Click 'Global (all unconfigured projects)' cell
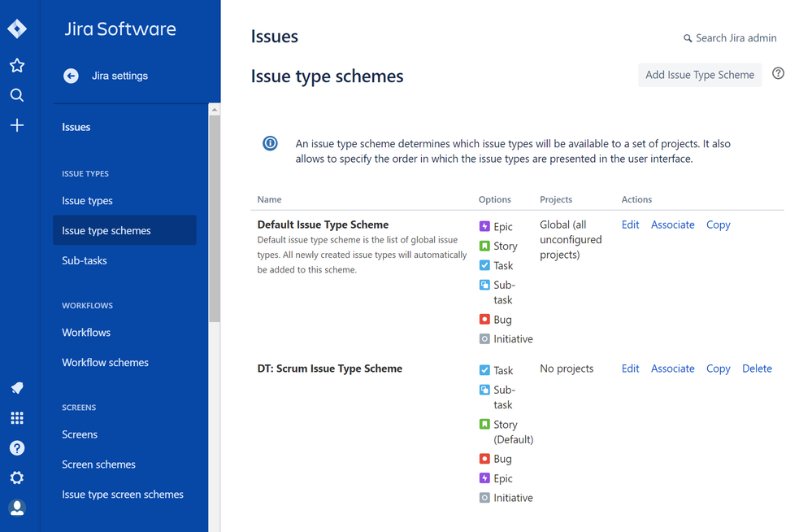 click(571, 239)
